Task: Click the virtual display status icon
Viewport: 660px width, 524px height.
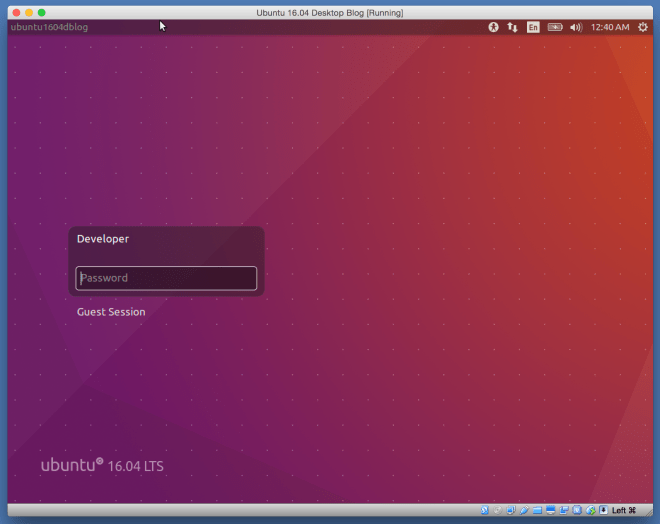Action: [550, 510]
